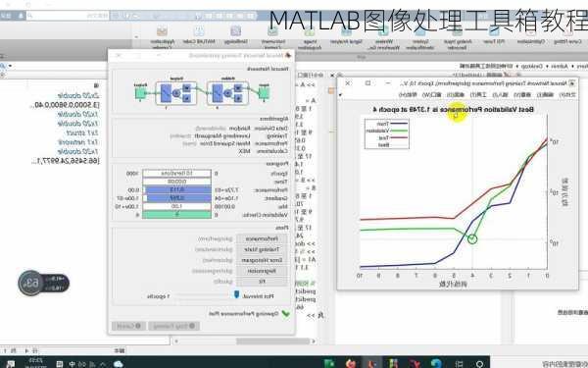
Task: Open Microsoft Edge from the taskbar
Action: (x=436, y=363)
